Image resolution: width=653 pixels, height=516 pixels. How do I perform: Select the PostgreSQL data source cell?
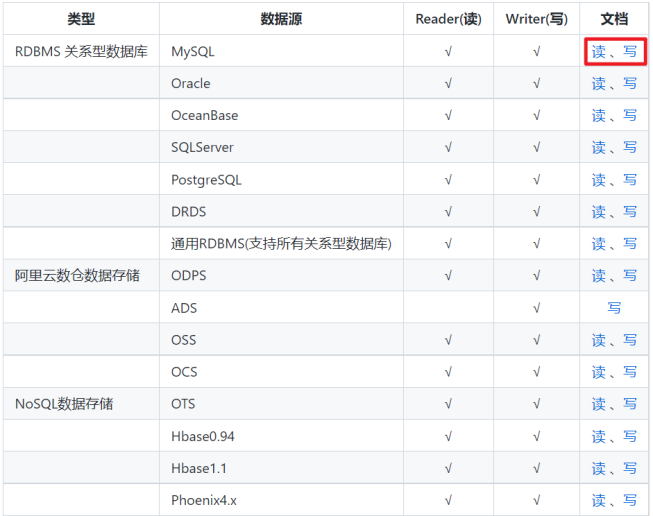281,180
